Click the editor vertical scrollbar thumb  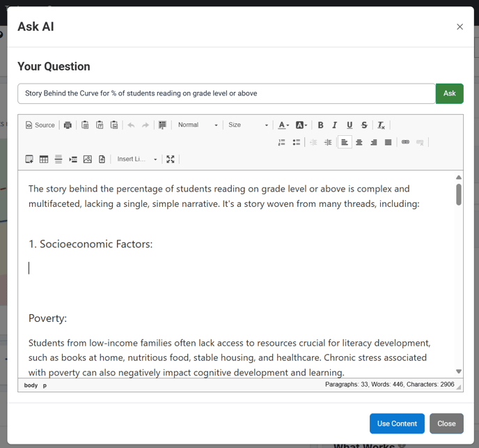[x=459, y=194]
